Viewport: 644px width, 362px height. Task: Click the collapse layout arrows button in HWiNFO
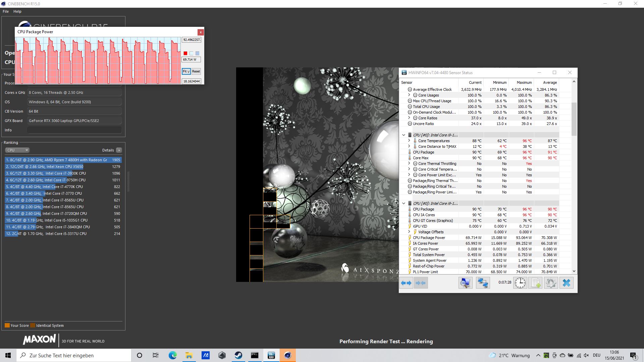(x=421, y=283)
